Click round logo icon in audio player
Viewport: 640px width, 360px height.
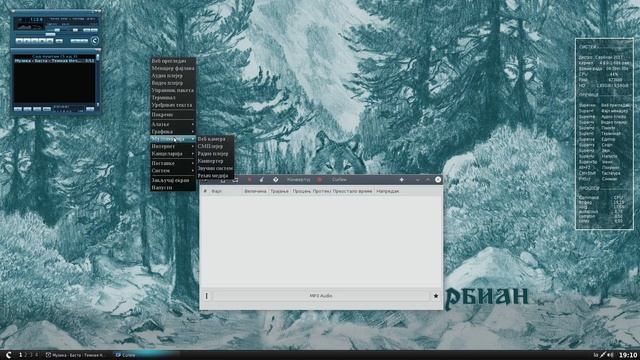click(x=95, y=40)
